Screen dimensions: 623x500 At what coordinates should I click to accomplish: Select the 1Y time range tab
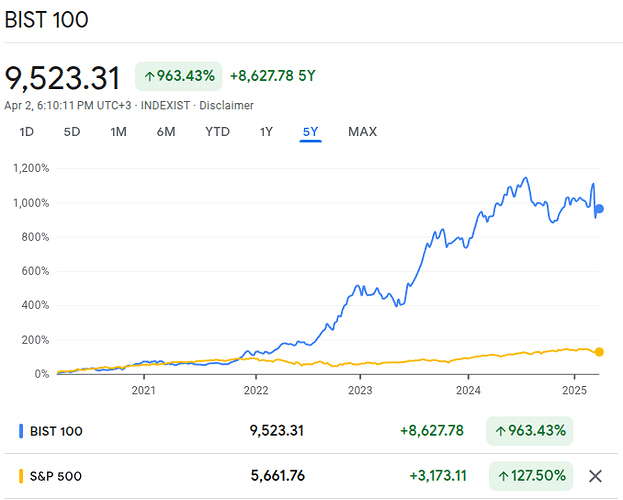click(x=266, y=132)
